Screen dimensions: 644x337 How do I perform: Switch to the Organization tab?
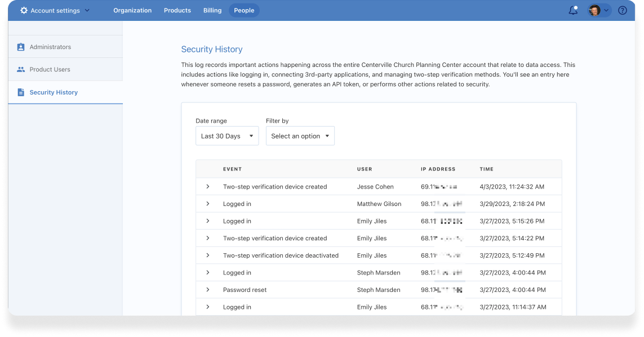(132, 11)
